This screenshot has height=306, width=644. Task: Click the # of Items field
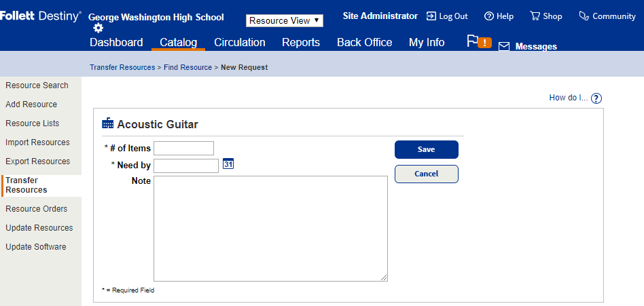[x=183, y=149]
